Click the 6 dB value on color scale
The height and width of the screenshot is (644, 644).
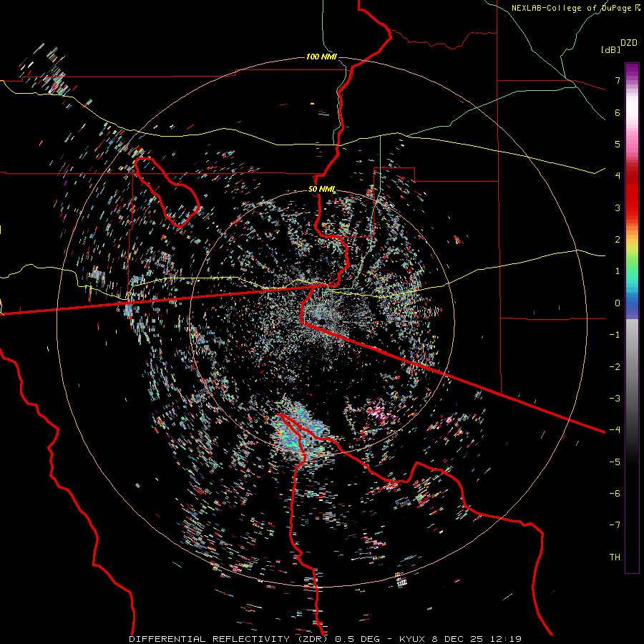[618, 112]
